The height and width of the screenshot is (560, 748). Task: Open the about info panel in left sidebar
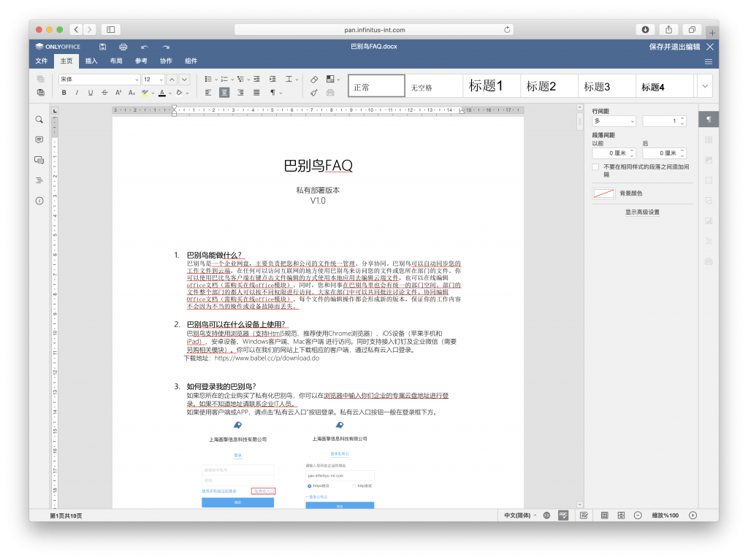tap(39, 201)
